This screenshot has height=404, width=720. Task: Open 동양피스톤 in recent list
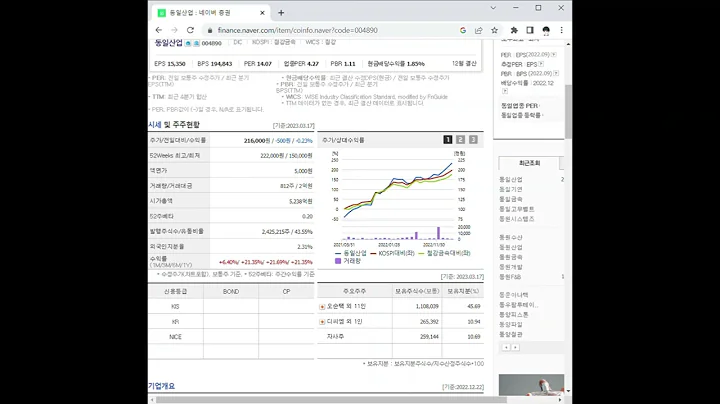click(x=513, y=314)
